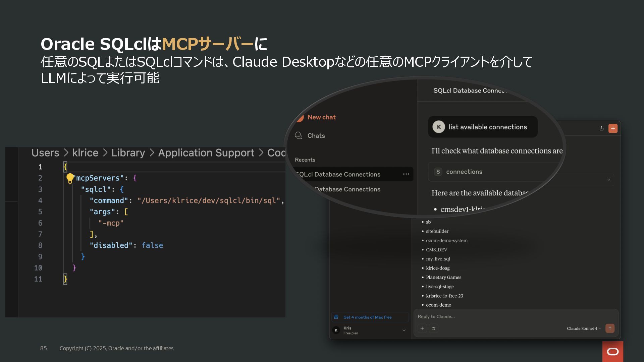The height and width of the screenshot is (362, 644).
Task: Click the Chats speech bubble icon
Action: point(298,135)
